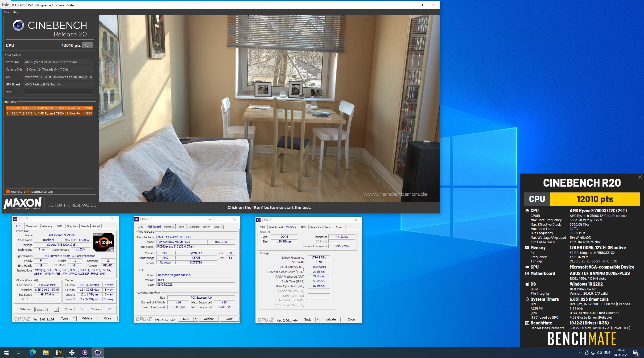Viewport: 644px width, 358px height.
Task: Select the SPD tab in the CPU-Z CPU window
Action: point(60,226)
